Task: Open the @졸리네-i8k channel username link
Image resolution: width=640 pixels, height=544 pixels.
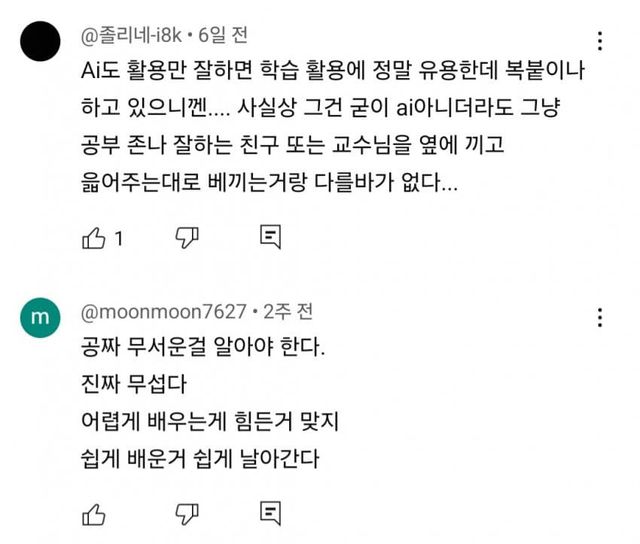Action: coord(131,35)
